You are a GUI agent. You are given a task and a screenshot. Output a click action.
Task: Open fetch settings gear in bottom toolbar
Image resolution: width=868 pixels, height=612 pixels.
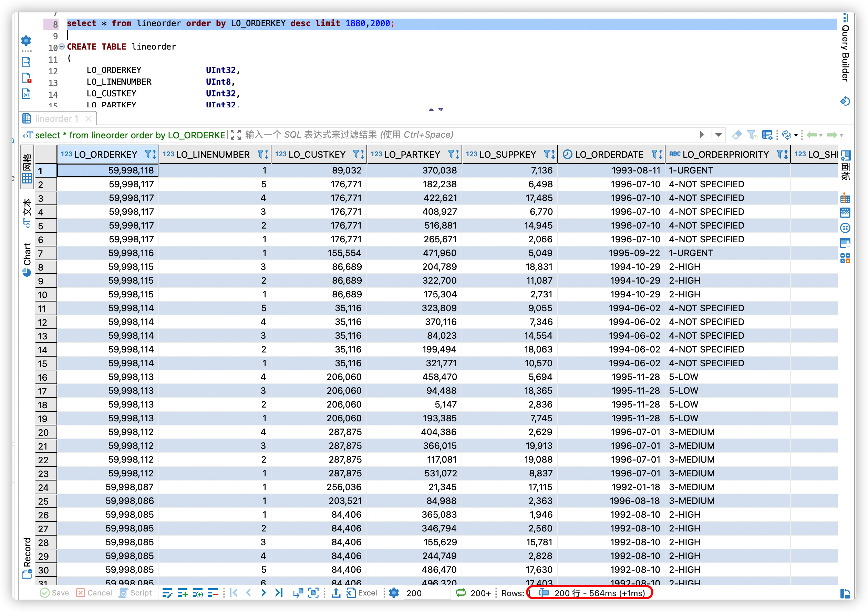(394, 593)
